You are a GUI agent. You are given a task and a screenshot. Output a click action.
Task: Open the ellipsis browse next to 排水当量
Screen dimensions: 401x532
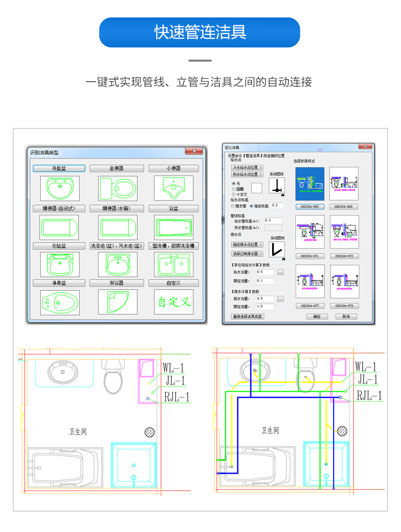(280, 299)
